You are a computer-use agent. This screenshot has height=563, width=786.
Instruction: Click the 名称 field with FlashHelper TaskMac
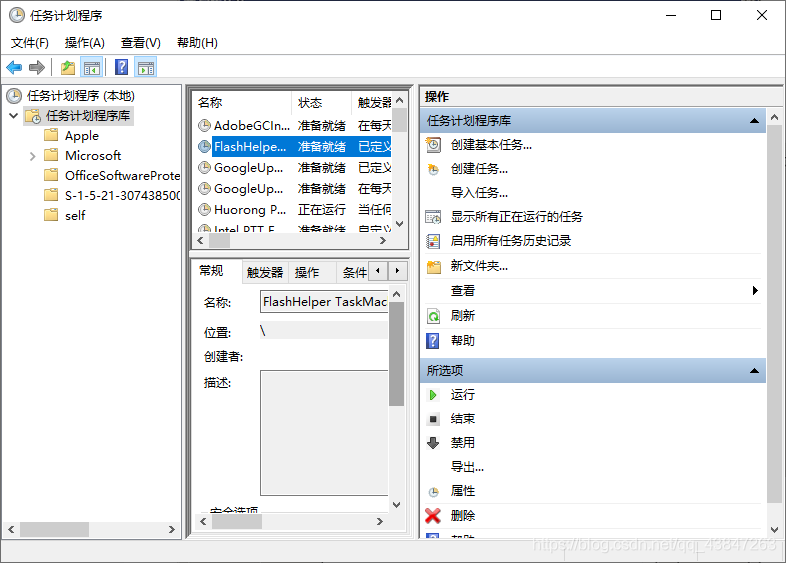(324, 301)
